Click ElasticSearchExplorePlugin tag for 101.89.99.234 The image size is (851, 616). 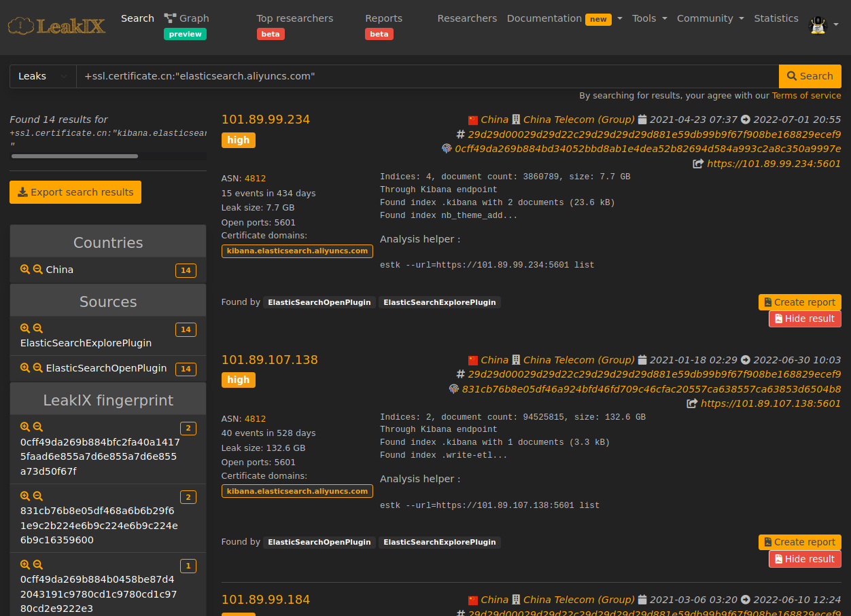(x=440, y=302)
